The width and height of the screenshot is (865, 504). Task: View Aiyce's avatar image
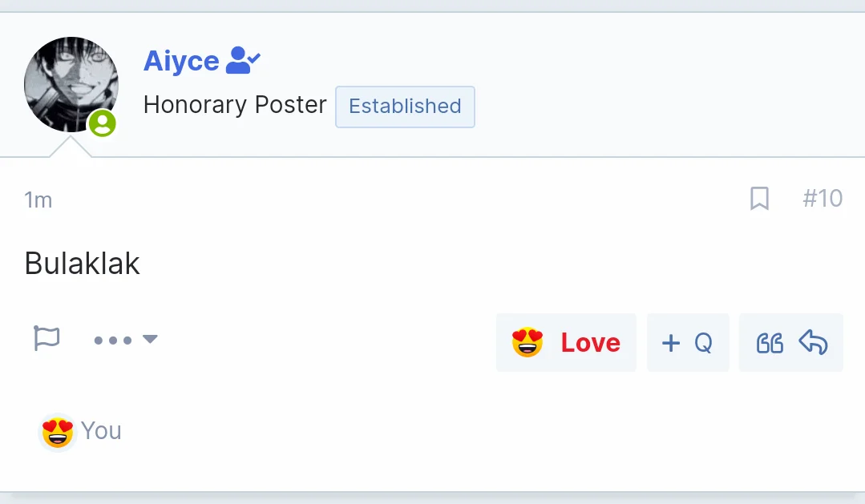71,84
